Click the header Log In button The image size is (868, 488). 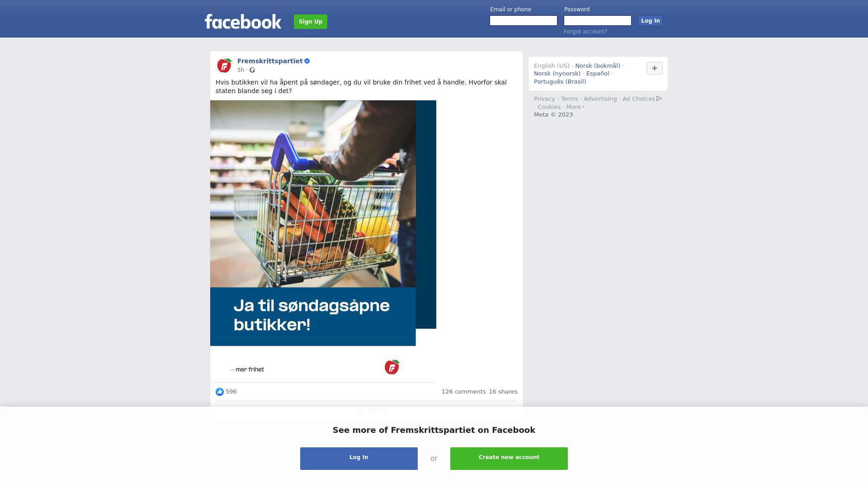point(650,21)
